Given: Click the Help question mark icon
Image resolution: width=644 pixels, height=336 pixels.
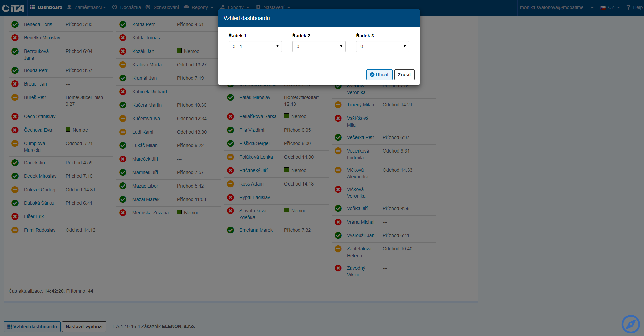Looking at the screenshot, I should click(628, 7).
